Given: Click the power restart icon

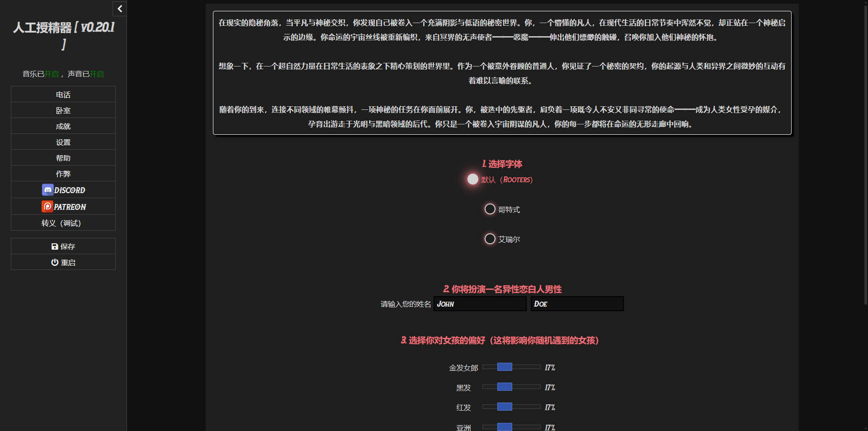Looking at the screenshot, I should pyautogui.click(x=55, y=262).
